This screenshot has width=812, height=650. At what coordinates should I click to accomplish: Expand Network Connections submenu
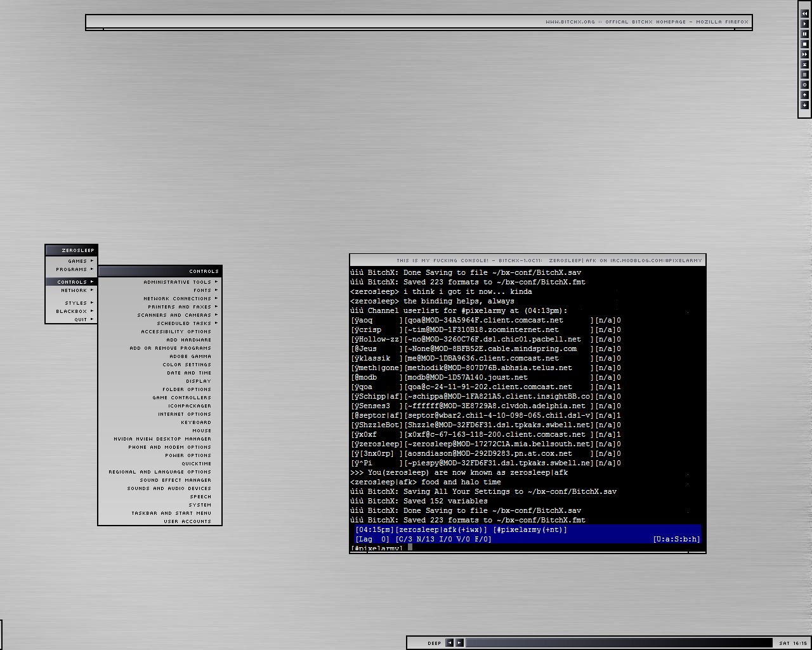[x=159, y=298]
